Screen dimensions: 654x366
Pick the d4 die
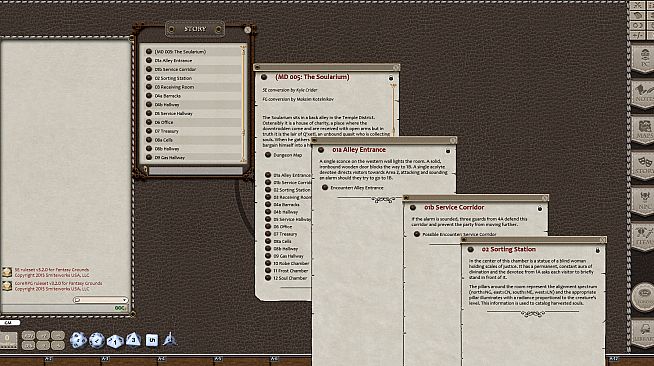(170, 339)
